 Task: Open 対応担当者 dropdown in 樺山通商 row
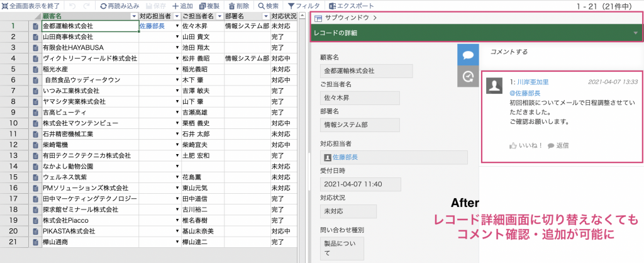pyautogui.click(x=177, y=242)
